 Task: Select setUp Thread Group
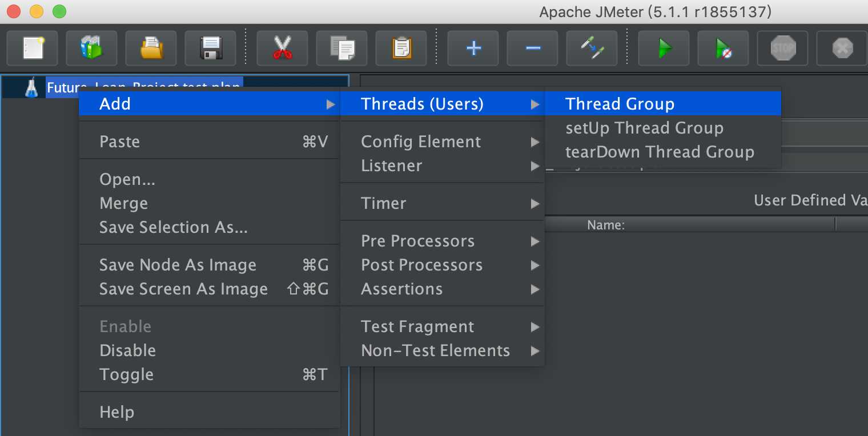pyautogui.click(x=663, y=128)
